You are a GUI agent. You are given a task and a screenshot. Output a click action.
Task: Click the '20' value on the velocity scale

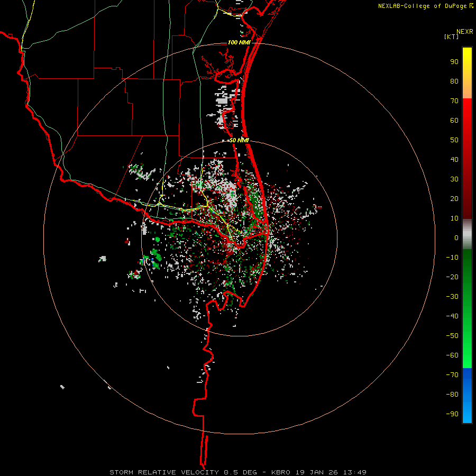(x=454, y=199)
